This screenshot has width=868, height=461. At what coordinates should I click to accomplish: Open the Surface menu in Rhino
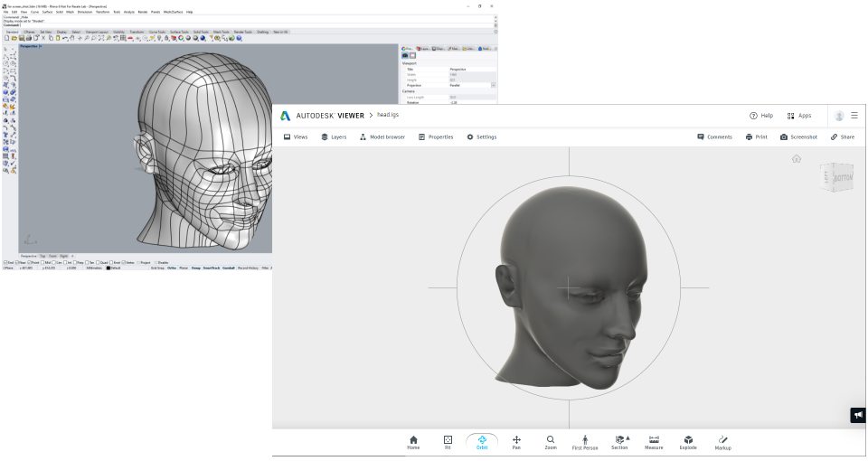point(48,12)
